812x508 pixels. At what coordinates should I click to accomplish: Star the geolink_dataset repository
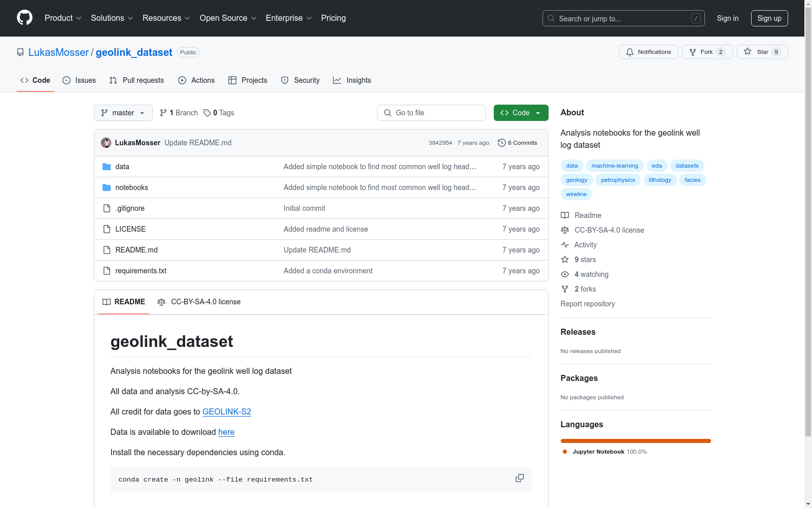click(x=762, y=52)
